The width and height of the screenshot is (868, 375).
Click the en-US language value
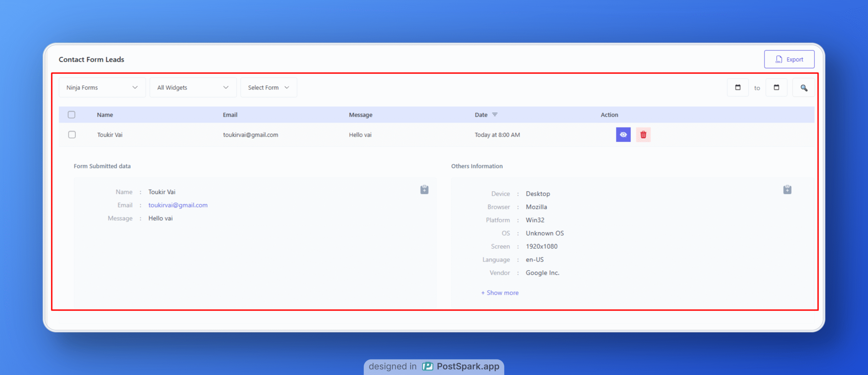(535, 260)
